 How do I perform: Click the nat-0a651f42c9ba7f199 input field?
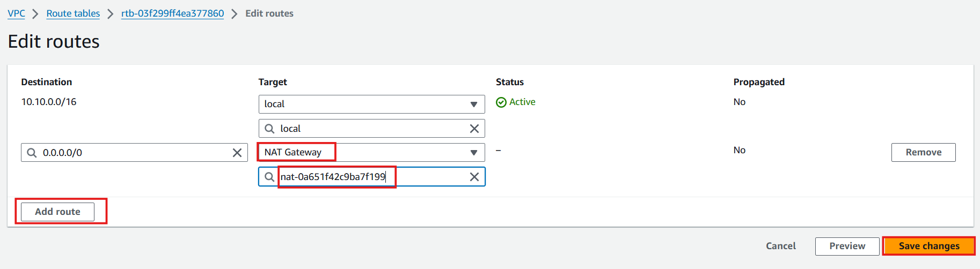point(371,177)
